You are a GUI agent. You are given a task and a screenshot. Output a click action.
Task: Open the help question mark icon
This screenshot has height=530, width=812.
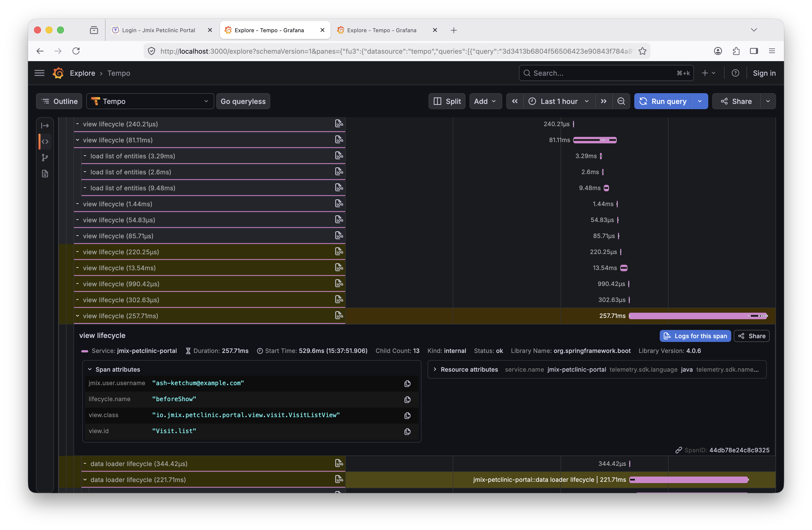pyautogui.click(x=735, y=73)
